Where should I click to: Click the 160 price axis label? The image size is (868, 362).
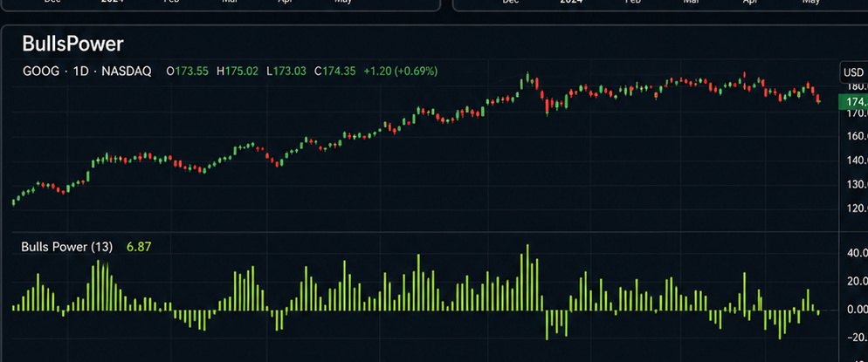[x=857, y=136]
